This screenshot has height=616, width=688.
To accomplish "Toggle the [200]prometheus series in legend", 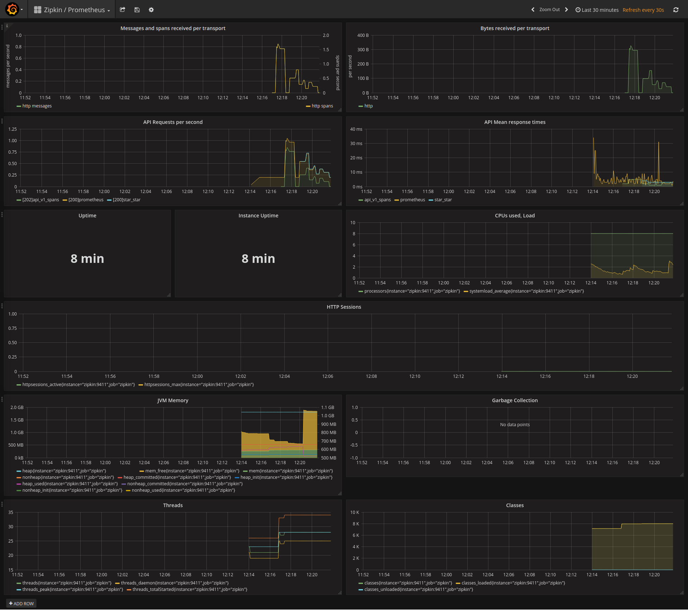I will (x=86, y=200).
